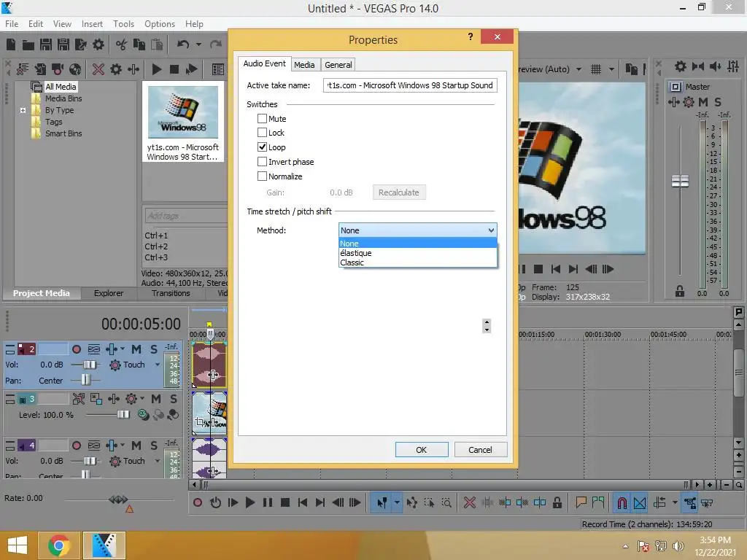The image size is (747, 560).
Task: Open edit tool dropdown arrow in bottom toolbar
Action: (x=396, y=503)
